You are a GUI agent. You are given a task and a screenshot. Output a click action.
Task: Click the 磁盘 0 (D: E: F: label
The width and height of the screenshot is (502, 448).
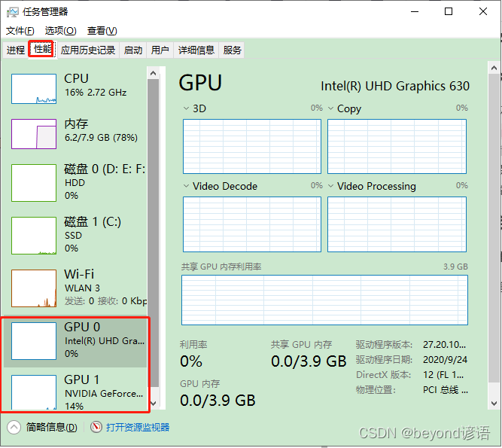click(x=105, y=169)
